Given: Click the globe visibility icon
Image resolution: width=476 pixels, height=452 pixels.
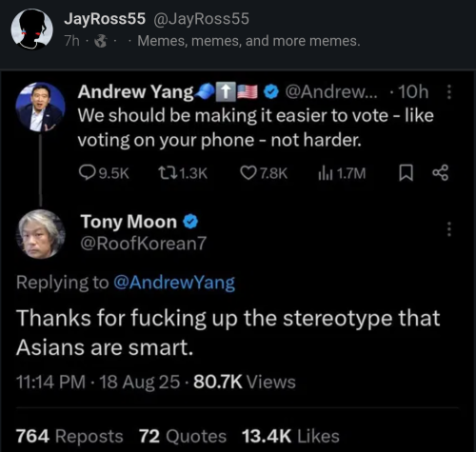Looking at the screenshot, I should [101, 41].
